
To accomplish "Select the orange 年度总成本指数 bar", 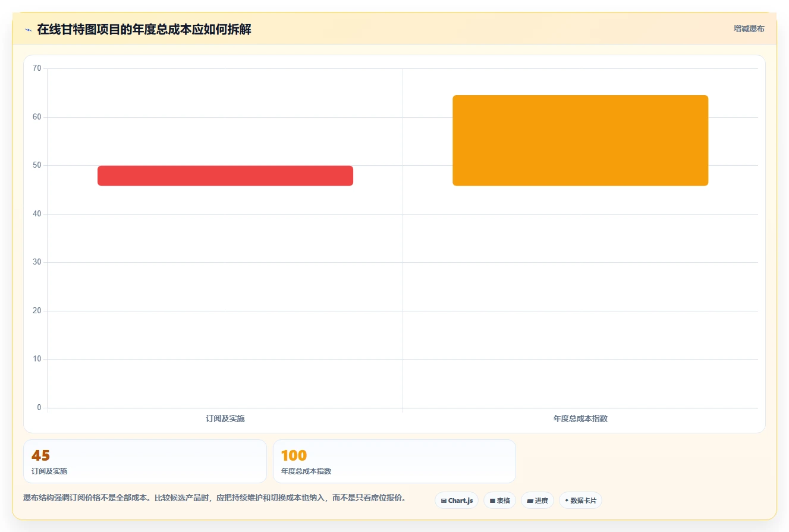I will pos(580,140).
